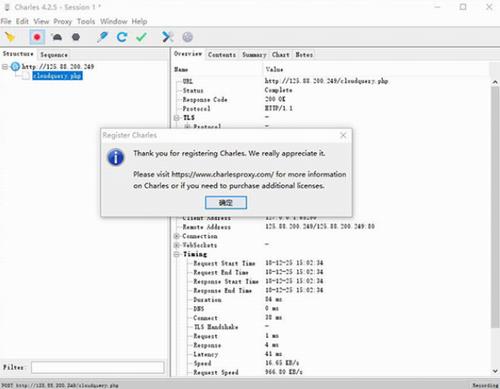Image resolution: width=500 pixels, height=389 pixels.
Task: Click the pen compose request icon
Action: point(102,37)
